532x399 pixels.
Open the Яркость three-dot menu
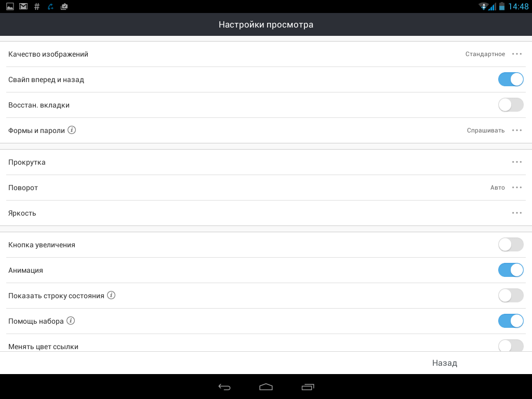[517, 212]
